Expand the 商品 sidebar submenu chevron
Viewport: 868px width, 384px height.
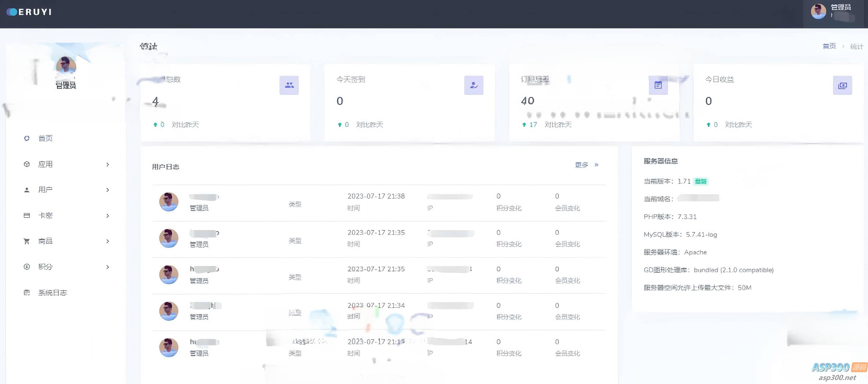pos(108,241)
